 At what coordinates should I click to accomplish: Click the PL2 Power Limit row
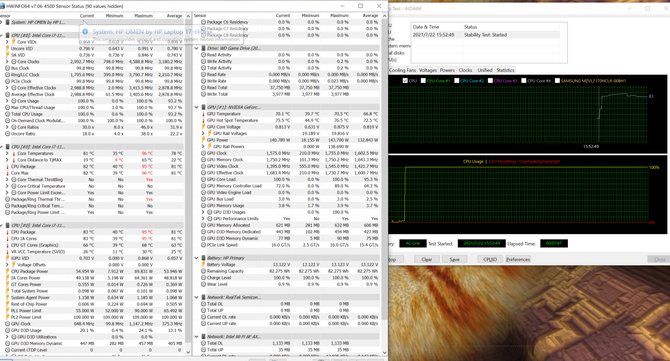click(94, 317)
